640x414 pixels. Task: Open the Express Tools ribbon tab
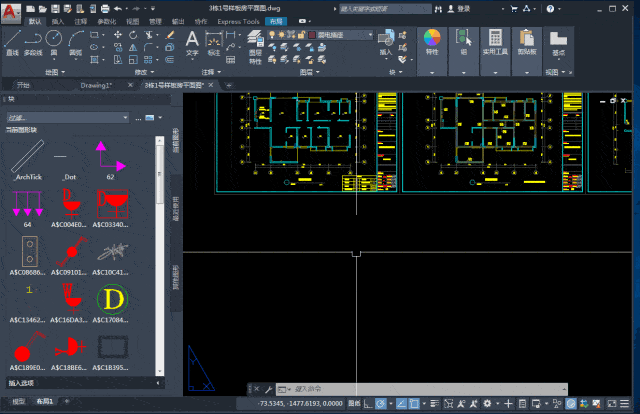(237, 20)
